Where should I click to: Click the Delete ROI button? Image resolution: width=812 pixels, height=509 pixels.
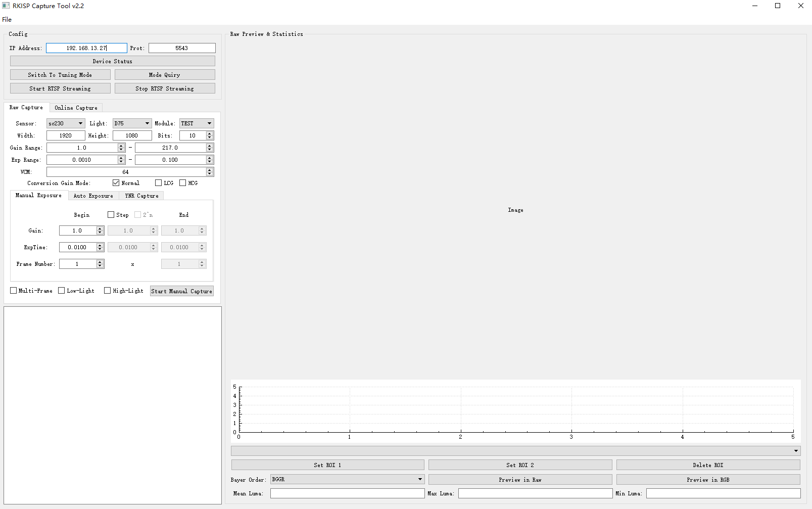(x=708, y=465)
